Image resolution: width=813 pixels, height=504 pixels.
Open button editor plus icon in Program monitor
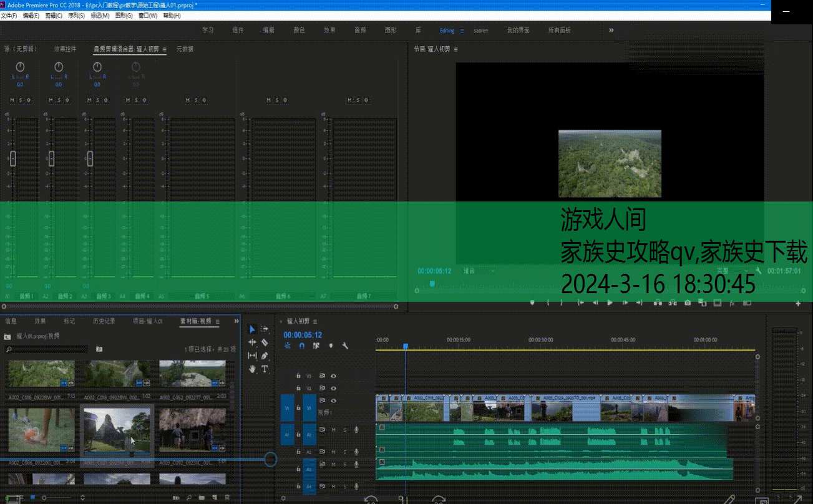[798, 304]
